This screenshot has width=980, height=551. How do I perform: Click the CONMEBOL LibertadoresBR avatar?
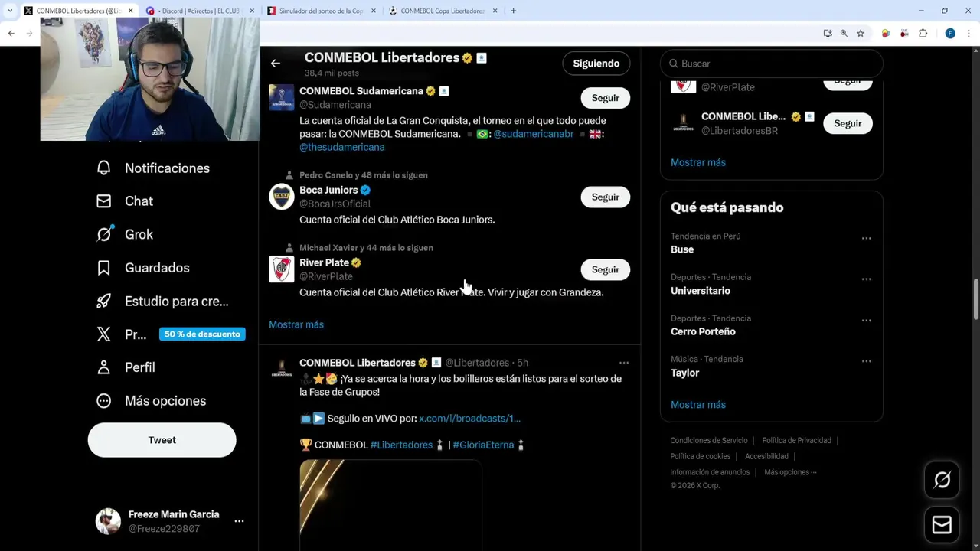[x=684, y=123]
